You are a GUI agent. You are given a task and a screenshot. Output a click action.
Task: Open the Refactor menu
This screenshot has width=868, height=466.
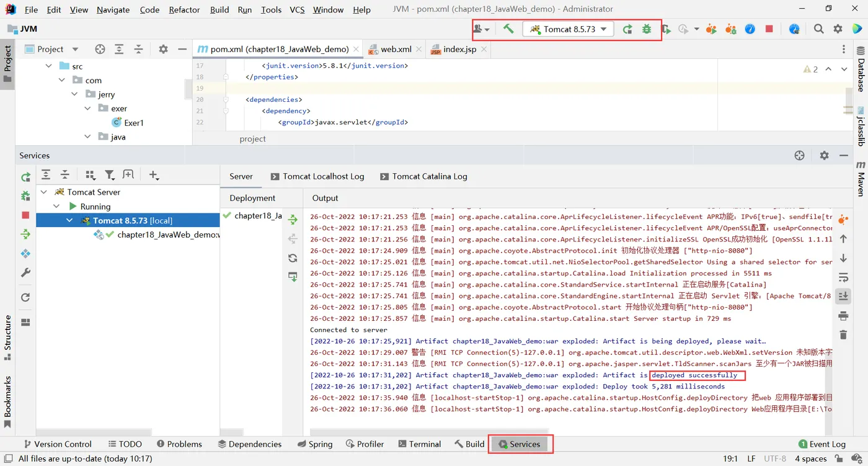pyautogui.click(x=184, y=9)
